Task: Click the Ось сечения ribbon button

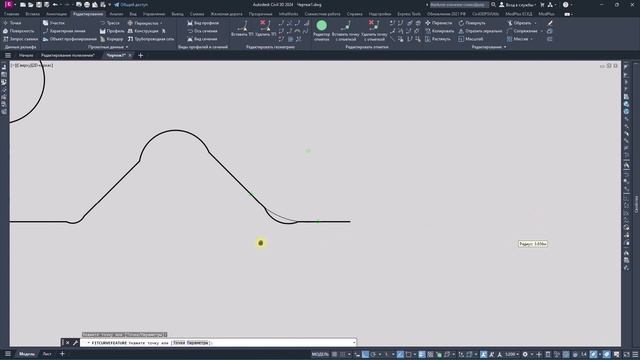Action: pyautogui.click(x=202, y=31)
